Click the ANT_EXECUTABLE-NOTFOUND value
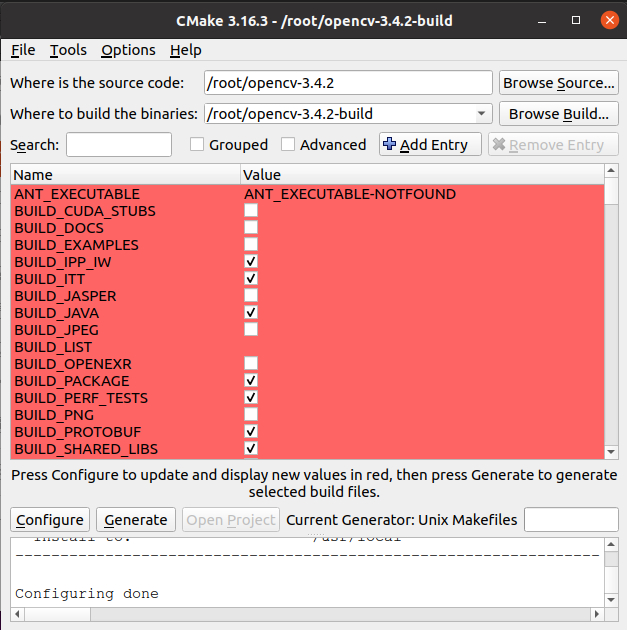The width and height of the screenshot is (627, 630). click(350, 194)
